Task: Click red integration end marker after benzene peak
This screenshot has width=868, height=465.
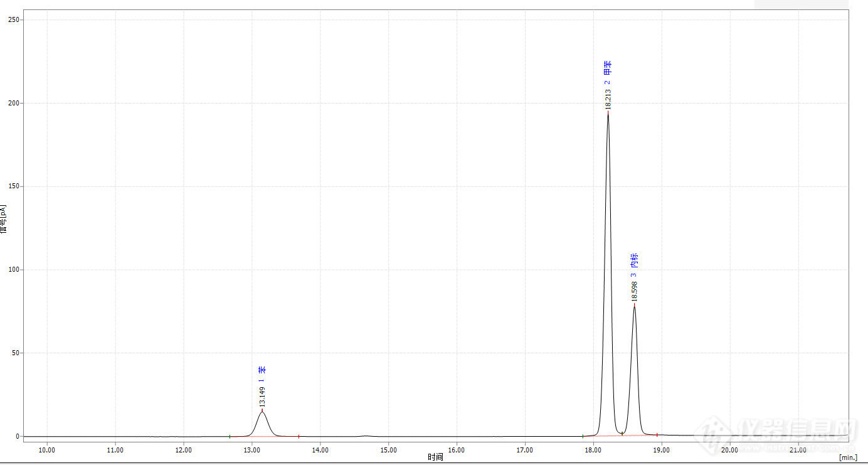Action: point(299,436)
